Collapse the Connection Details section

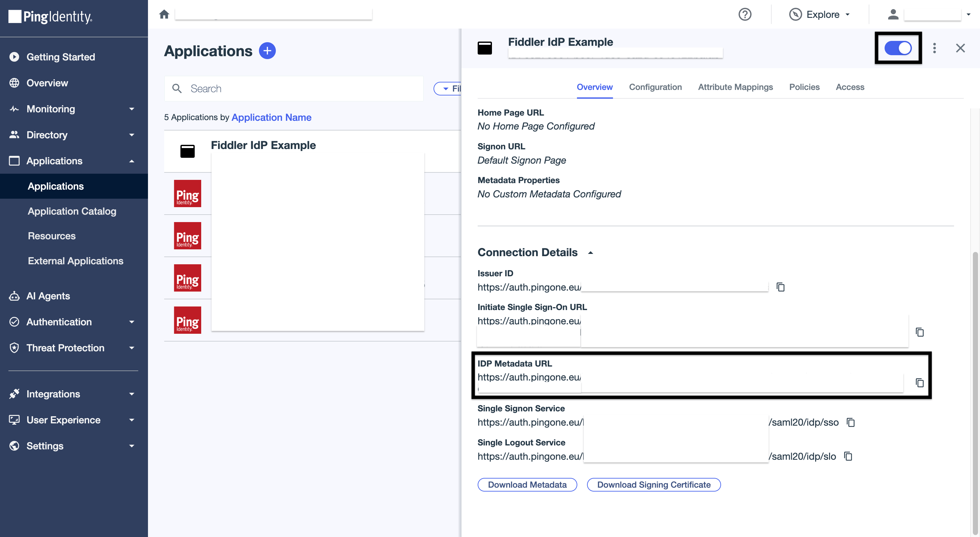591,253
